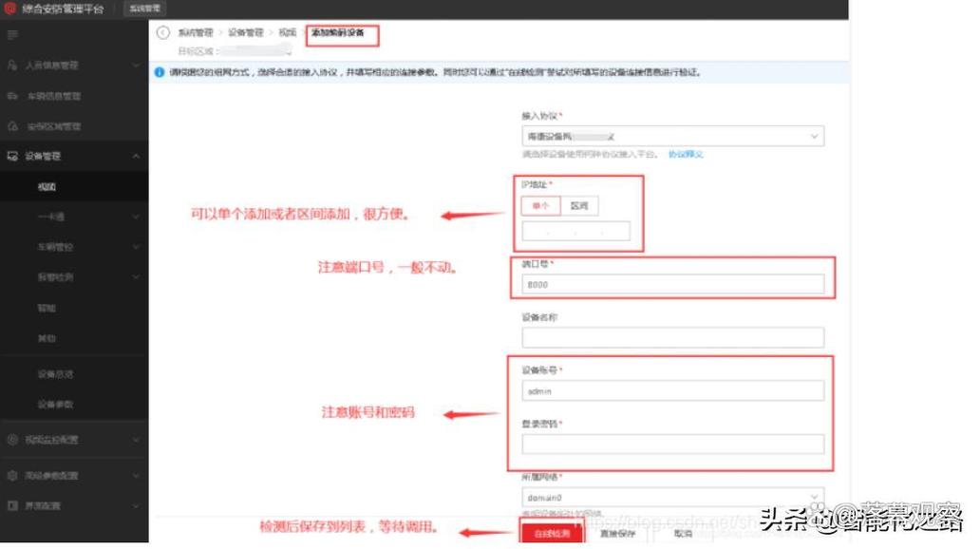Select the 单个 single IP mode
This screenshot has height=549, width=980.
tap(540, 206)
